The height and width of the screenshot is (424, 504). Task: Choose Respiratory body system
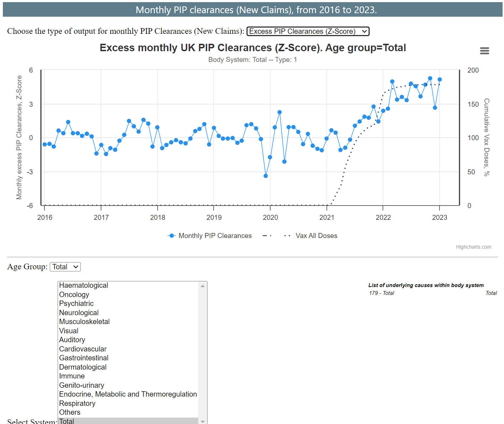click(x=77, y=403)
